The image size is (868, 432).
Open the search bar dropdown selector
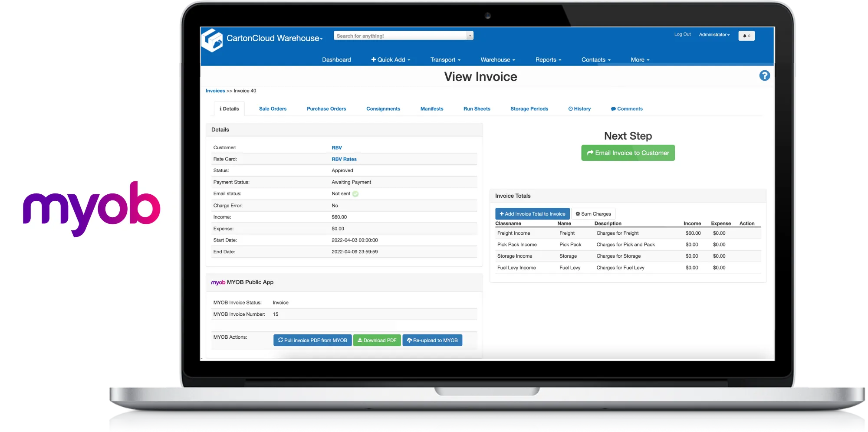[469, 35]
